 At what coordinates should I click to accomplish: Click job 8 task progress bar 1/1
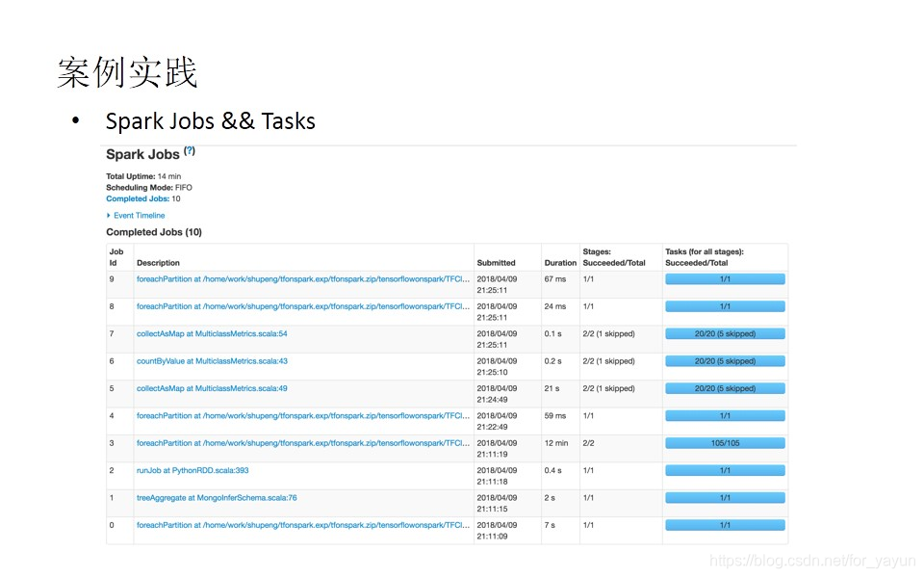(725, 306)
